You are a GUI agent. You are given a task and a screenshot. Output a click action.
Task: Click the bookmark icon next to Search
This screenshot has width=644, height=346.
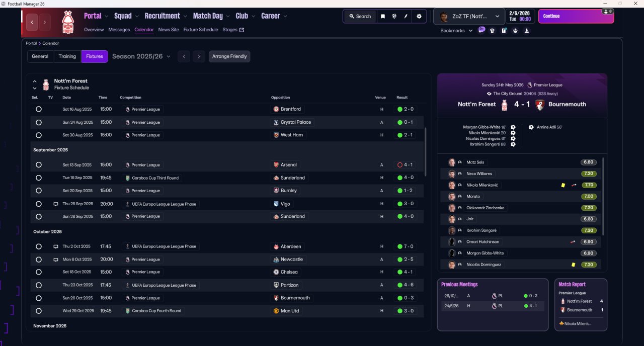382,16
